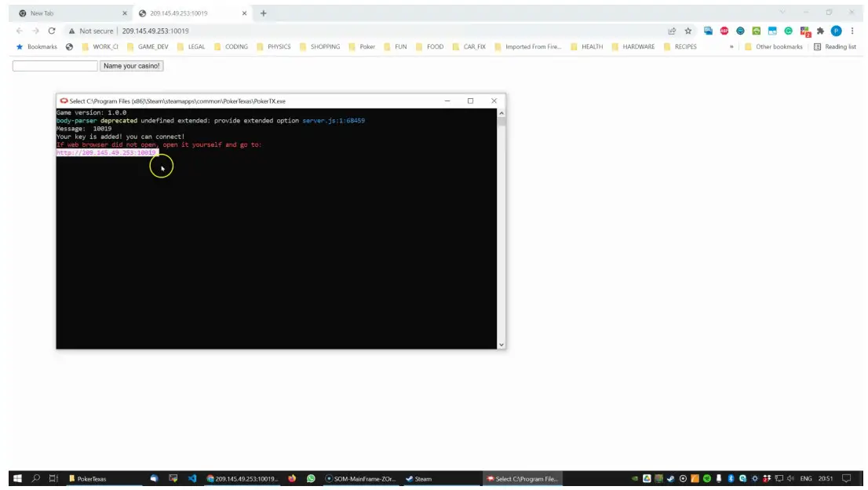868x490 pixels.
Task: Switch to SOM-MainFrame-ZOr... taskbar item
Action: tap(360, 478)
